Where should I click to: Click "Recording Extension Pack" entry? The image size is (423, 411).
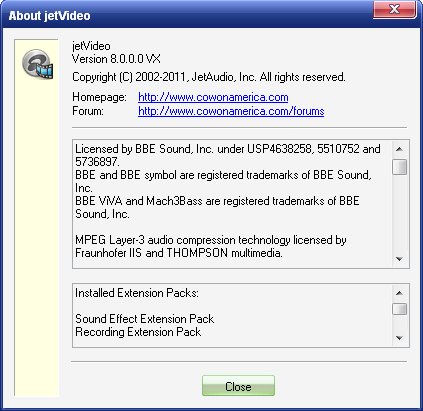point(138,332)
